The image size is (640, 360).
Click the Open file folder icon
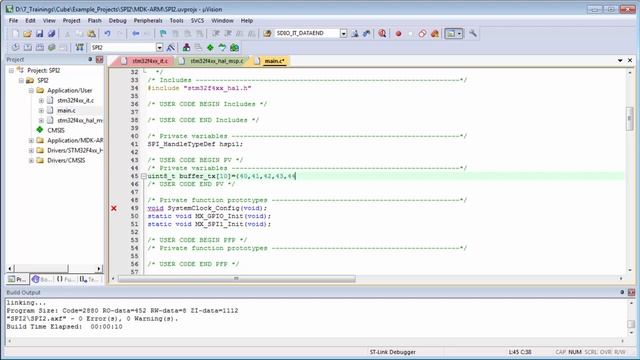[x=27, y=33]
